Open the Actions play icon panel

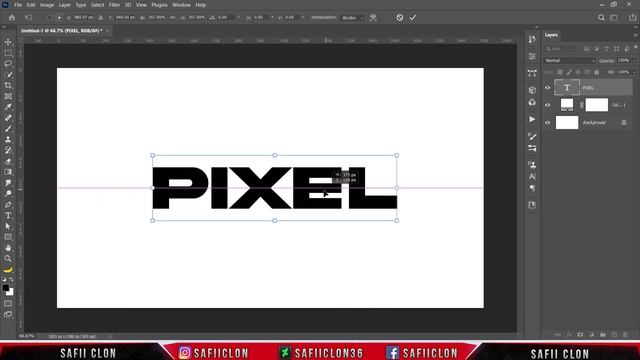[532, 119]
